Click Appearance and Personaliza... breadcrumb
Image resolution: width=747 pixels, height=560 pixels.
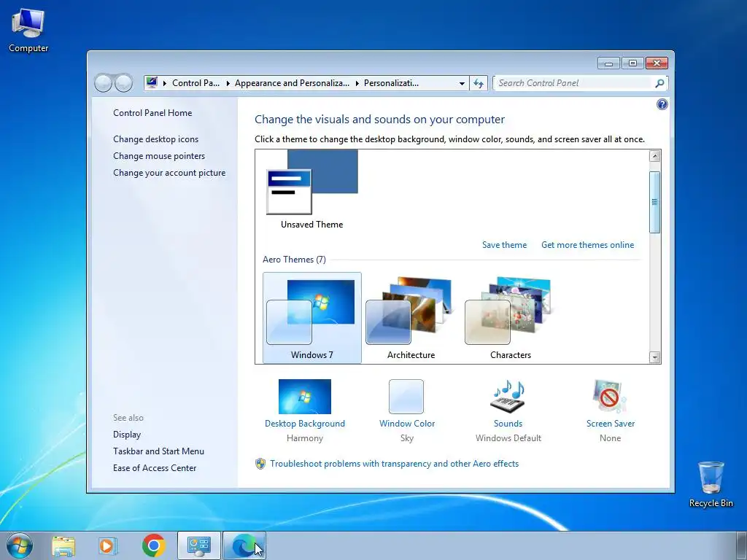(292, 83)
